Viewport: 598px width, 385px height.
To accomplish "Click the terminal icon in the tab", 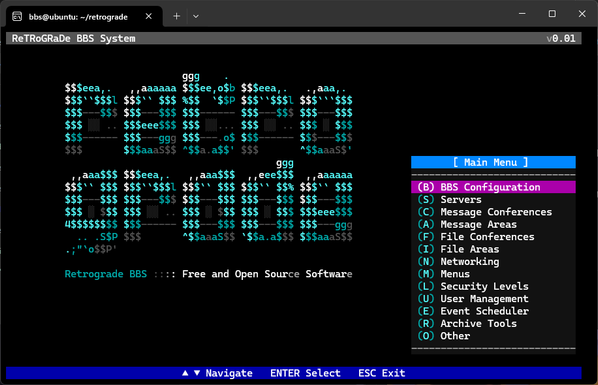I will 17,16.
